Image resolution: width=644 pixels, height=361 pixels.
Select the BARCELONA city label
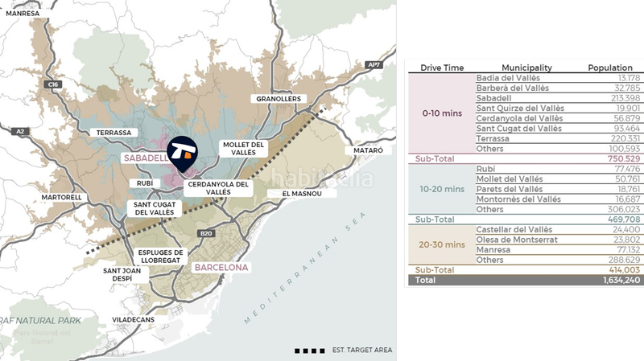pyautogui.click(x=216, y=266)
